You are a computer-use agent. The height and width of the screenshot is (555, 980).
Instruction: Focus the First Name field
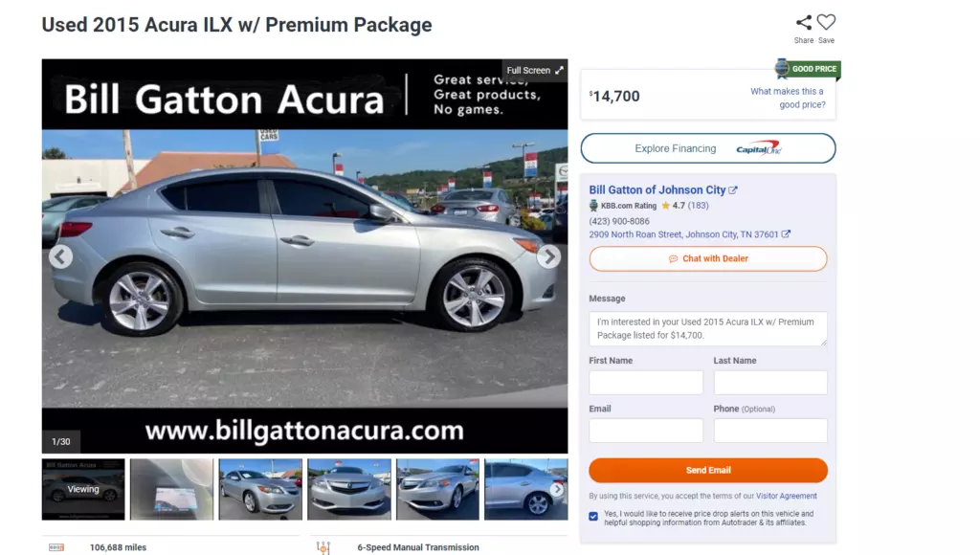click(x=646, y=383)
